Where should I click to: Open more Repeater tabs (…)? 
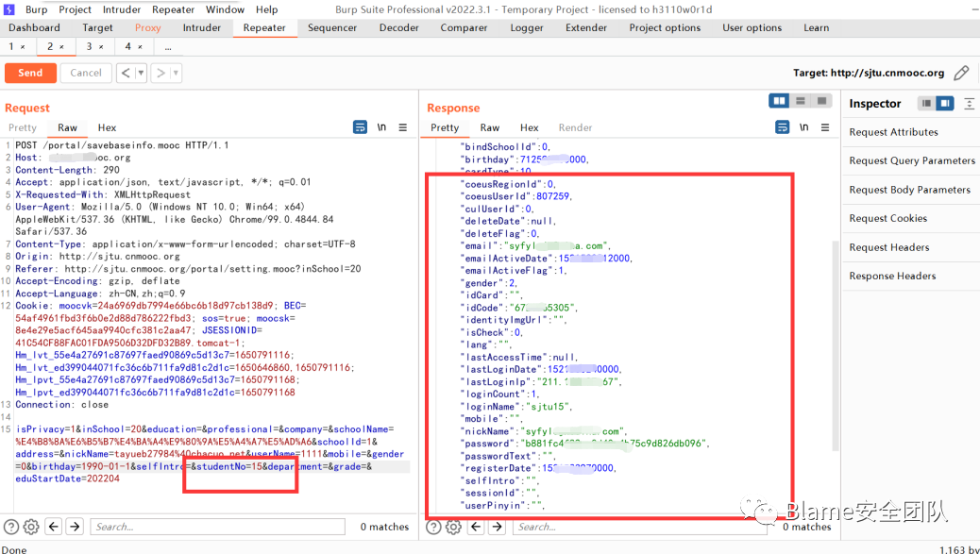click(167, 47)
